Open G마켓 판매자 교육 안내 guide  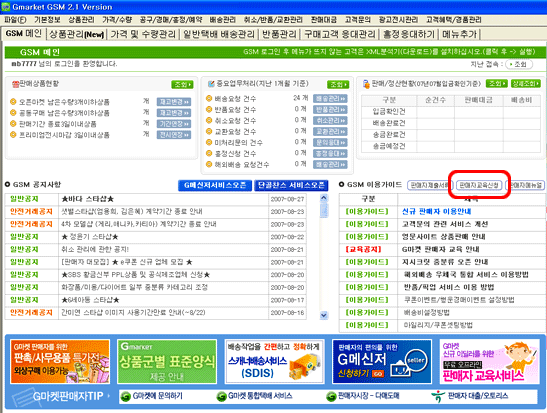pos(441,249)
